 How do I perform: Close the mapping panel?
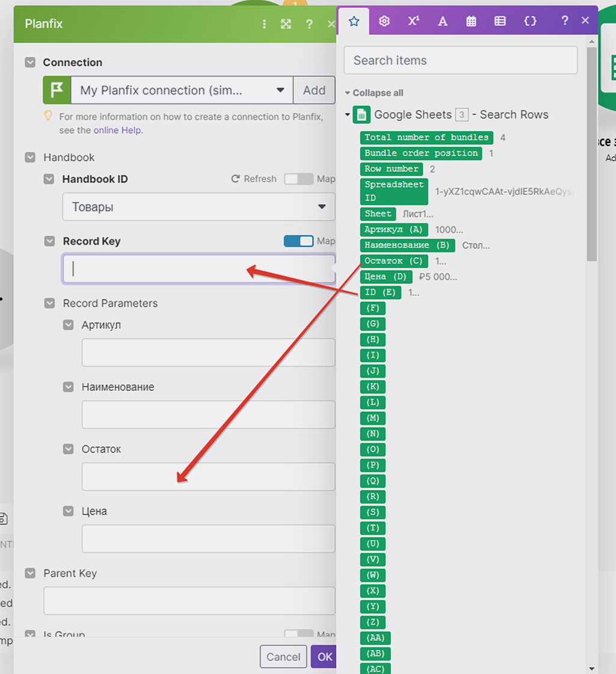pos(585,20)
